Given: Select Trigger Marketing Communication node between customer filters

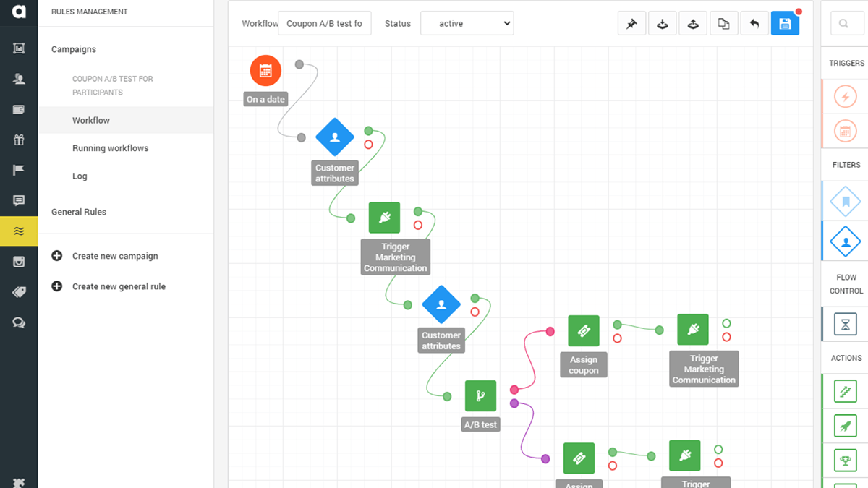Looking at the screenshot, I should 384,218.
